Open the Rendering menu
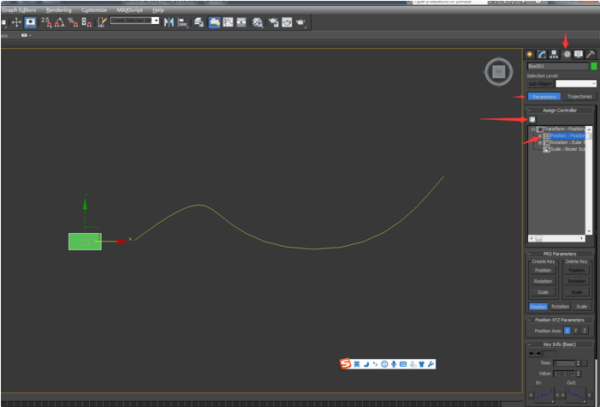This screenshot has width=600, height=407. tap(59, 10)
